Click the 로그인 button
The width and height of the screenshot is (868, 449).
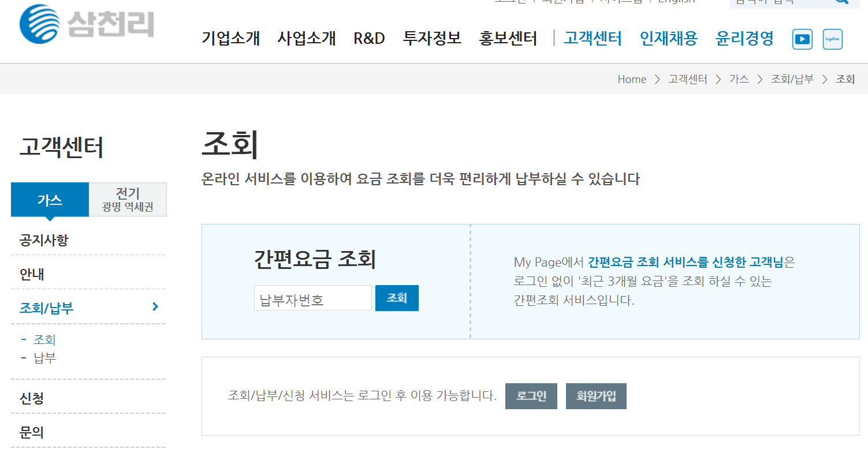coord(530,396)
